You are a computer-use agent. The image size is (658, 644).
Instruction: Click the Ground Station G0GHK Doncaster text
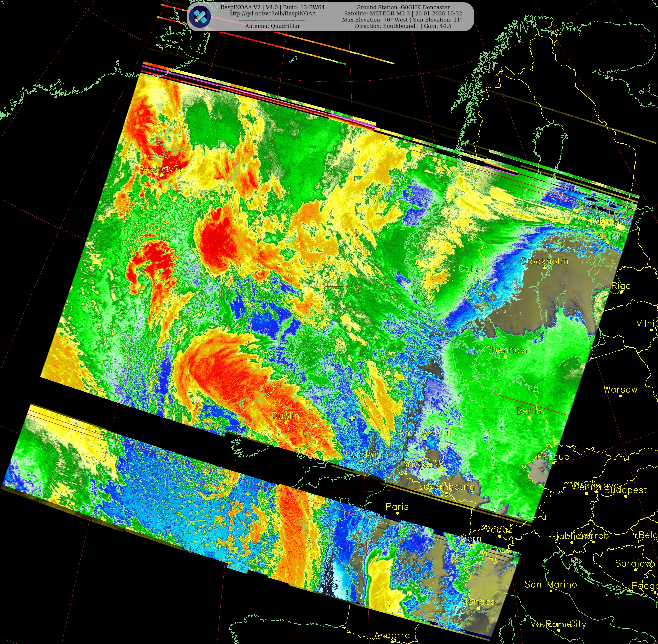(x=403, y=7)
